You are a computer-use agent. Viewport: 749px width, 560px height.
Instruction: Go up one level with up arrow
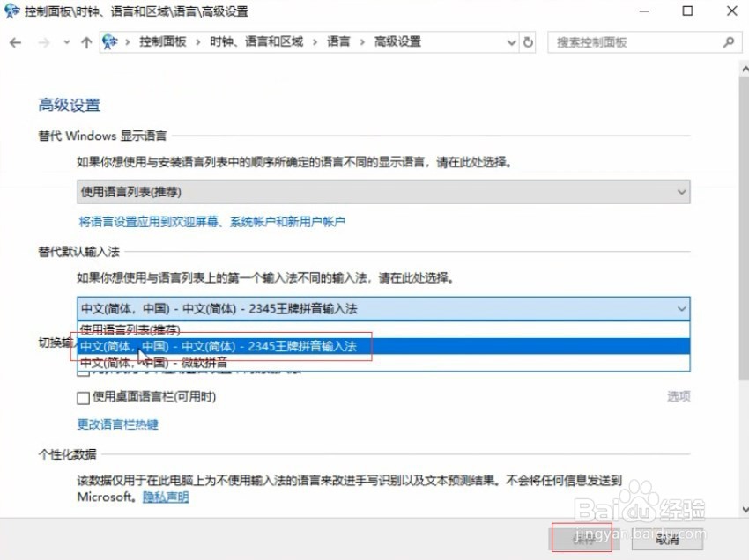[86, 43]
